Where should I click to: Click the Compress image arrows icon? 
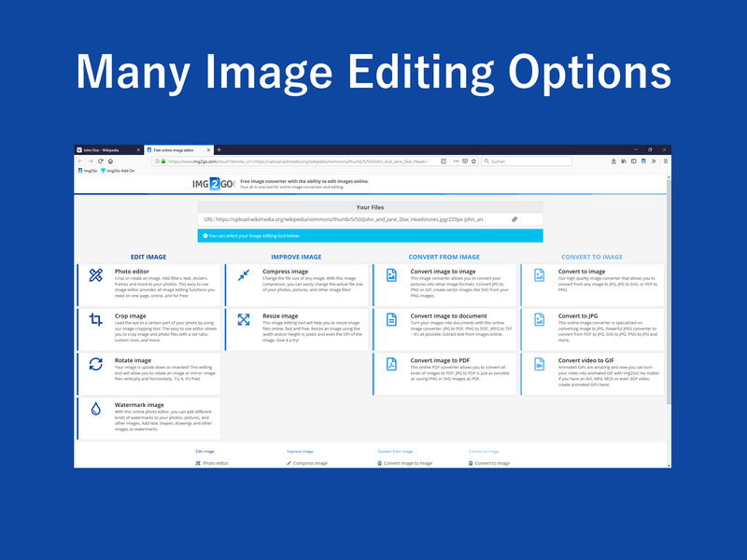tap(244, 275)
